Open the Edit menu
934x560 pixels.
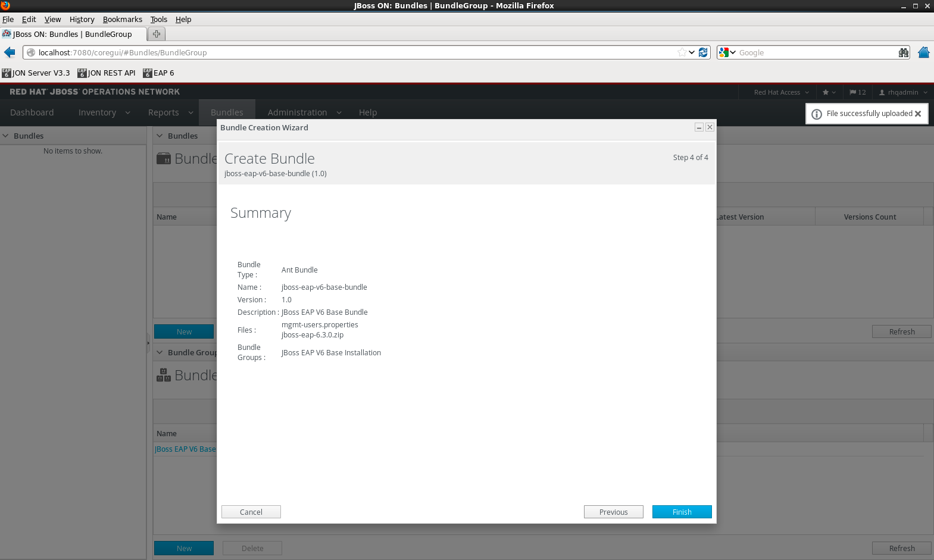pyautogui.click(x=29, y=19)
